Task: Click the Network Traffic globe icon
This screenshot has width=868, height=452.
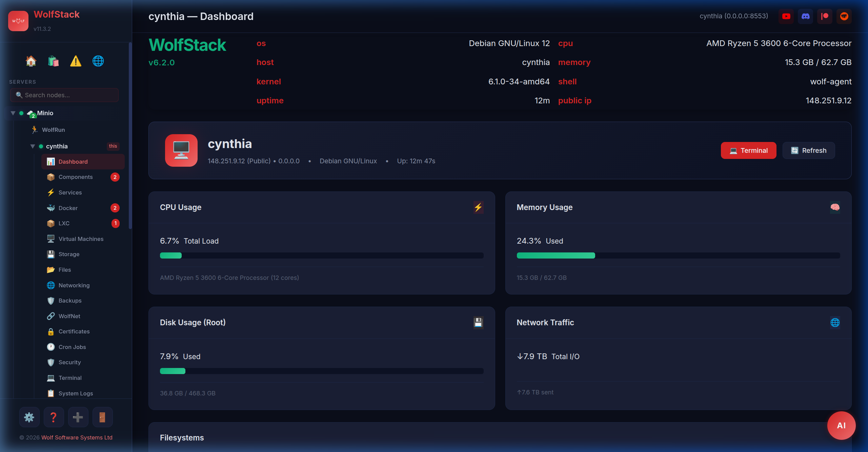Action: click(x=835, y=323)
